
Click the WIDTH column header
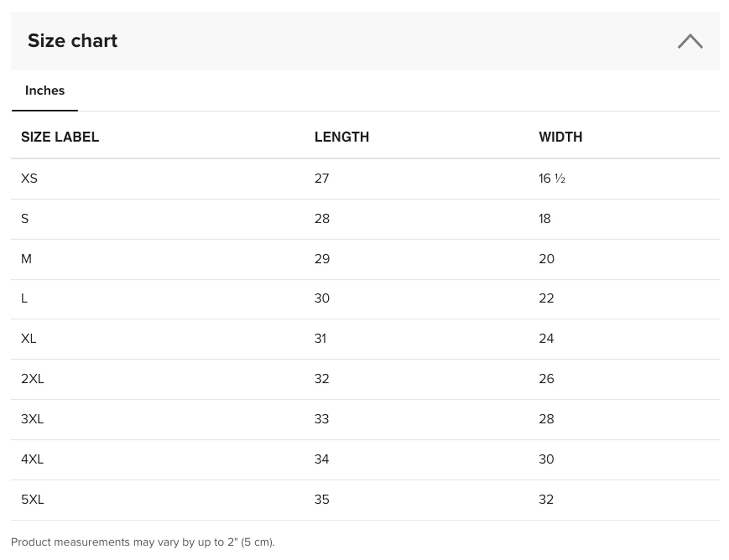560,137
